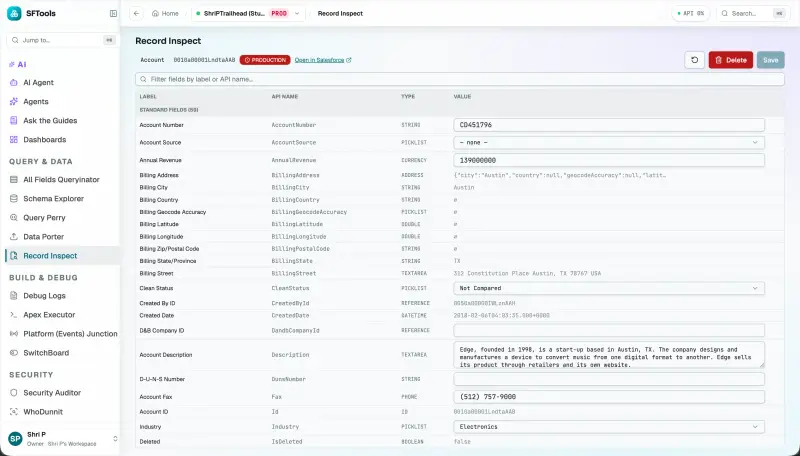Click the SP user avatar
The height and width of the screenshot is (456, 800).
click(x=15, y=439)
